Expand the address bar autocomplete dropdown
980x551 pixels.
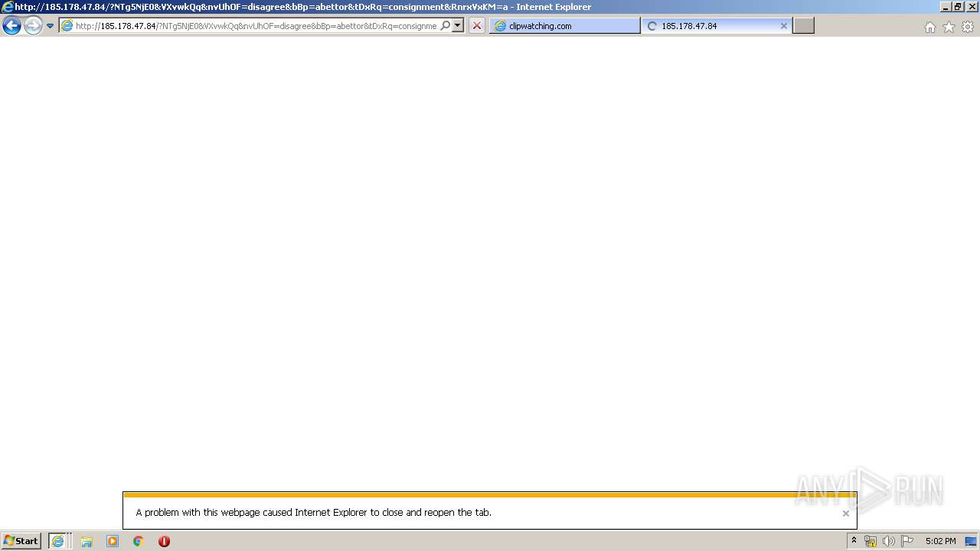[458, 26]
